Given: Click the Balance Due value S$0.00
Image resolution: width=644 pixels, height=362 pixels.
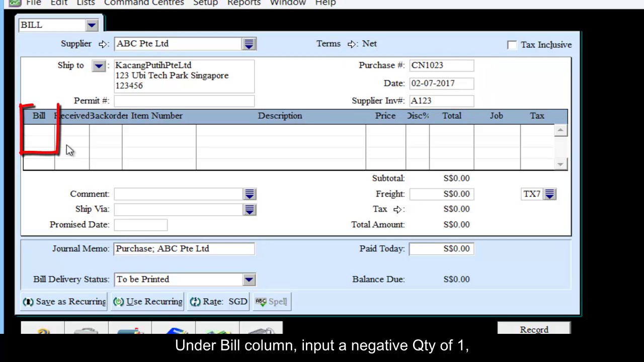Looking at the screenshot, I should 456,280.
